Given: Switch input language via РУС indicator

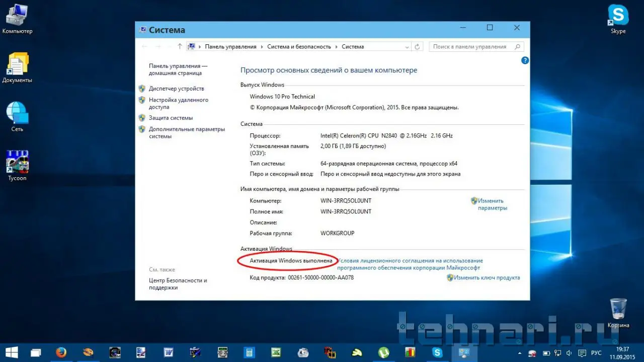Looking at the screenshot, I should coord(596,352).
